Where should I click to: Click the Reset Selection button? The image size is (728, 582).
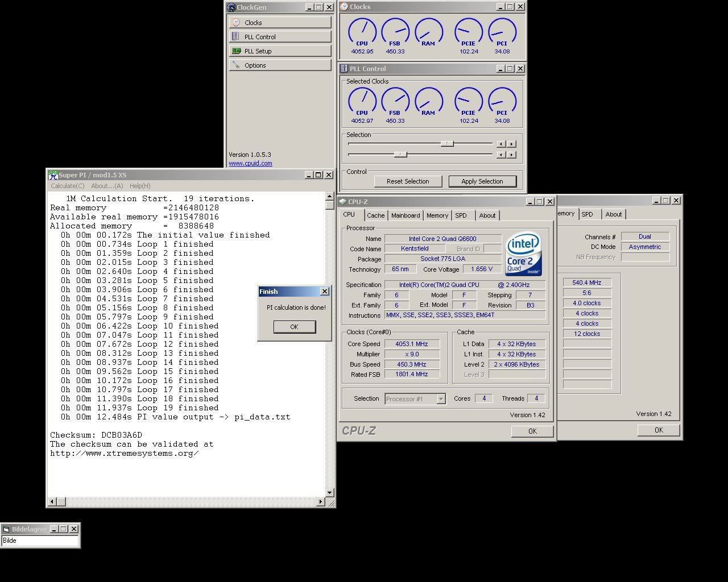point(408,181)
